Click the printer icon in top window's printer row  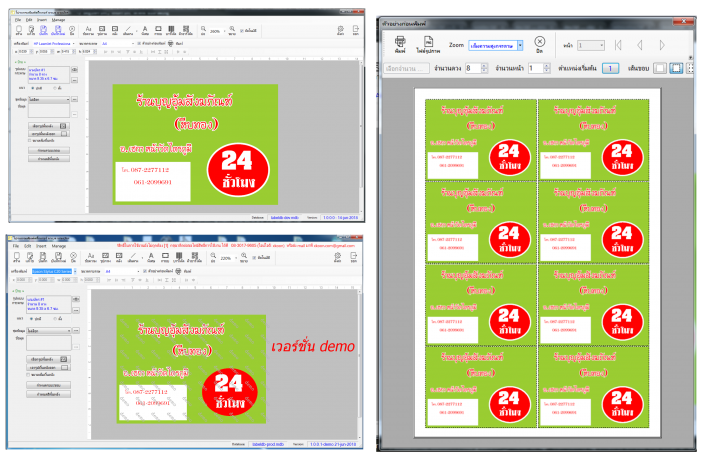pos(171,43)
